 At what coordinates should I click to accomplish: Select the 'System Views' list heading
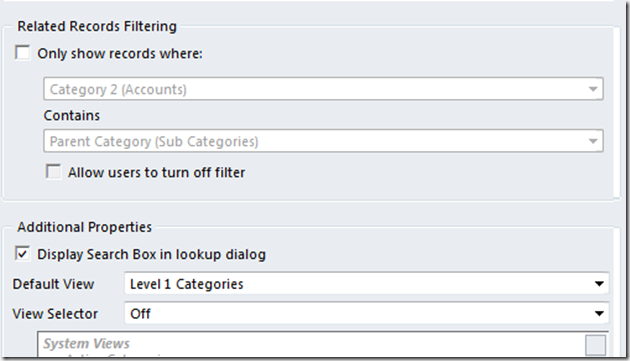click(x=86, y=344)
